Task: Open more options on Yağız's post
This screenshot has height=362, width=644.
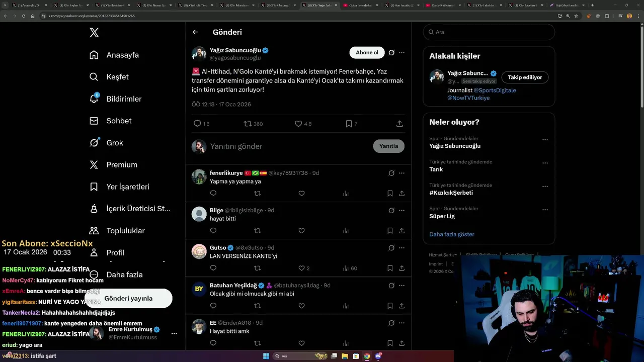Action: point(401,52)
